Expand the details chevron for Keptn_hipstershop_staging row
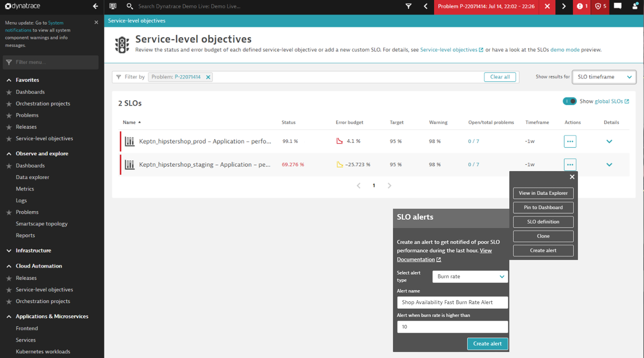The image size is (644, 358). pos(610,164)
